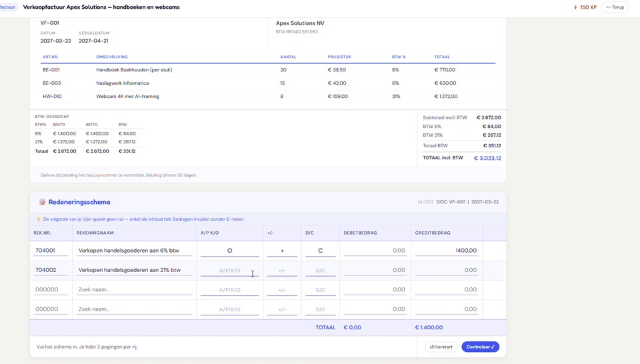Open +/- field in 704002 row
This screenshot has height=364, width=640.
click(282, 270)
